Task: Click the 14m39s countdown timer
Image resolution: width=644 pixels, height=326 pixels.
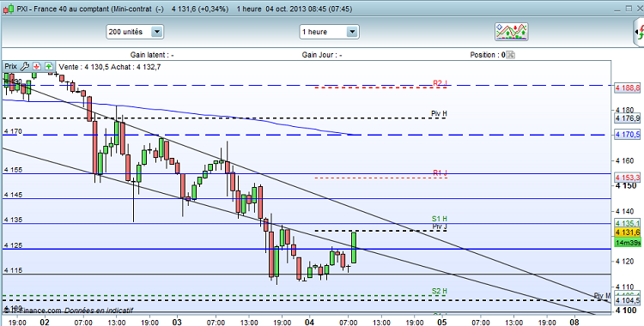Action: point(627,243)
